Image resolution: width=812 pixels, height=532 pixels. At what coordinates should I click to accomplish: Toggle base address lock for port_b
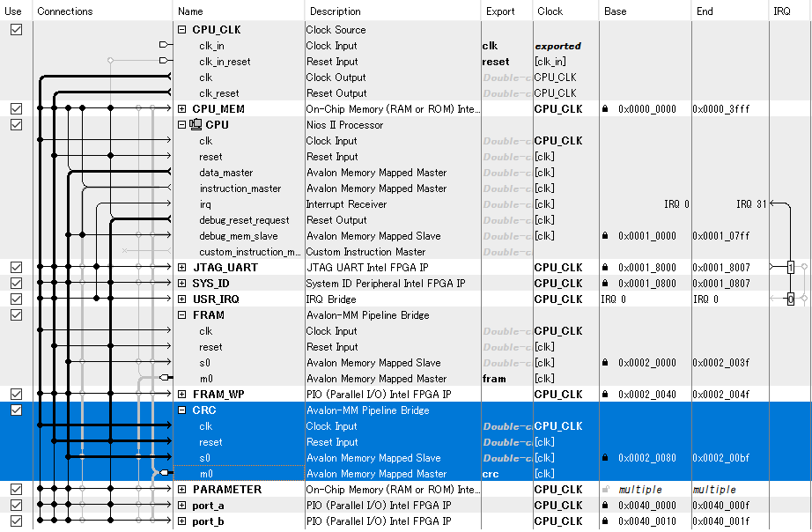[x=605, y=521]
